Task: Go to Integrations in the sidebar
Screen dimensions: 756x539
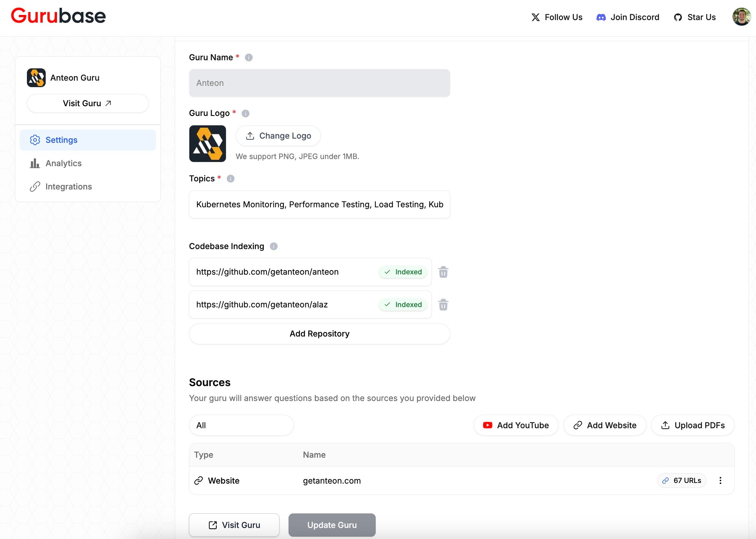Action: tap(68, 187)
